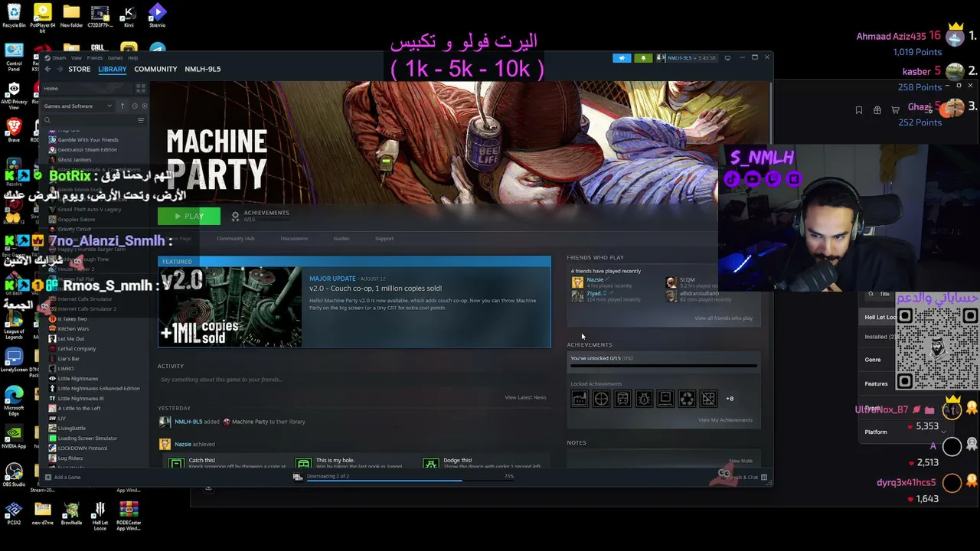Select Liar's Bar in the library list
Screen dimensions: 980x551
click(68, 359)
